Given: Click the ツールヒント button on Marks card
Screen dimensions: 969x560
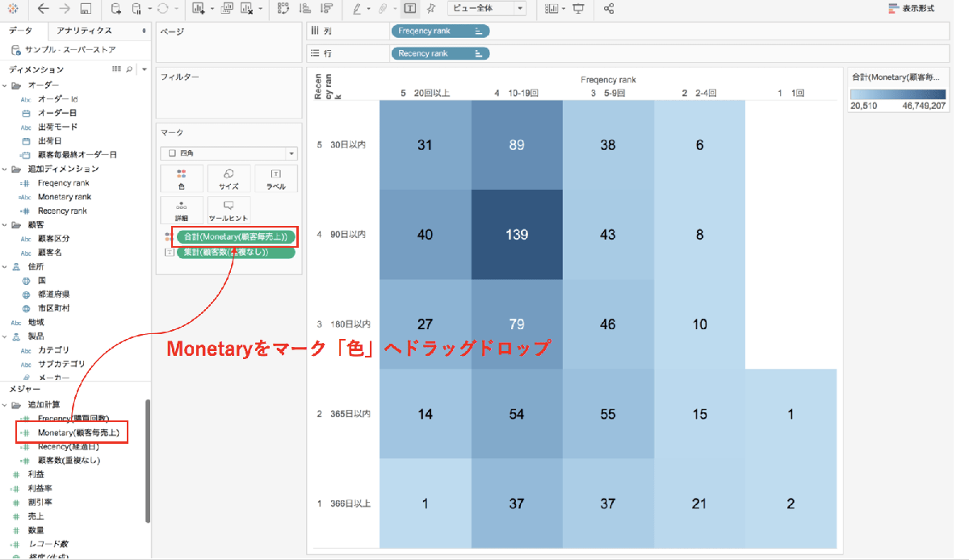Looking at the screenshot, I should coord(229,210).
